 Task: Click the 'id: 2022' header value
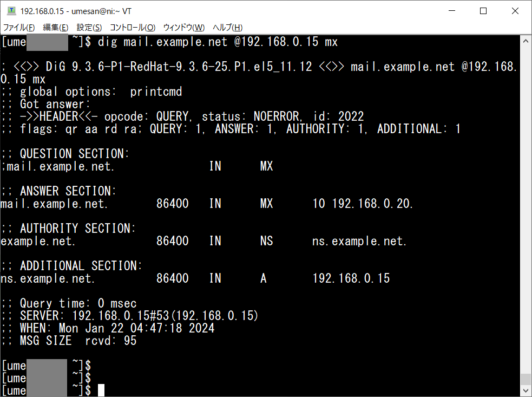click(x=338, y=116)
